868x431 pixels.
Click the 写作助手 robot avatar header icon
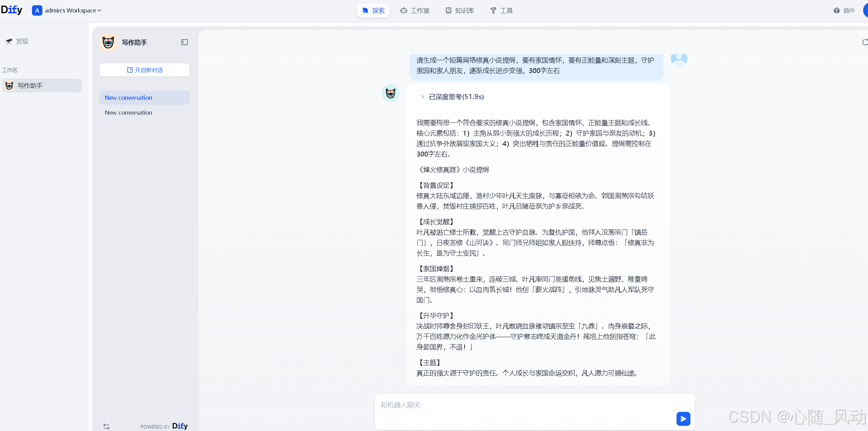tap(108, 42)
